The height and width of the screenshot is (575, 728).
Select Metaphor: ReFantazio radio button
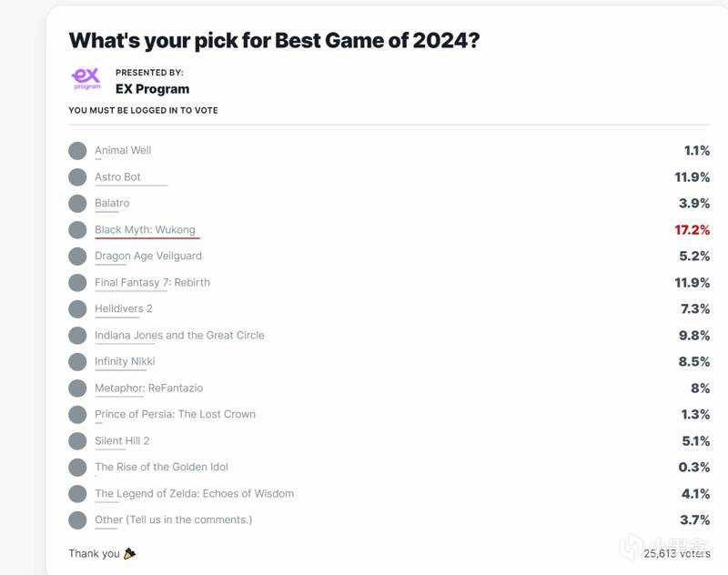(x=77, y=388)
